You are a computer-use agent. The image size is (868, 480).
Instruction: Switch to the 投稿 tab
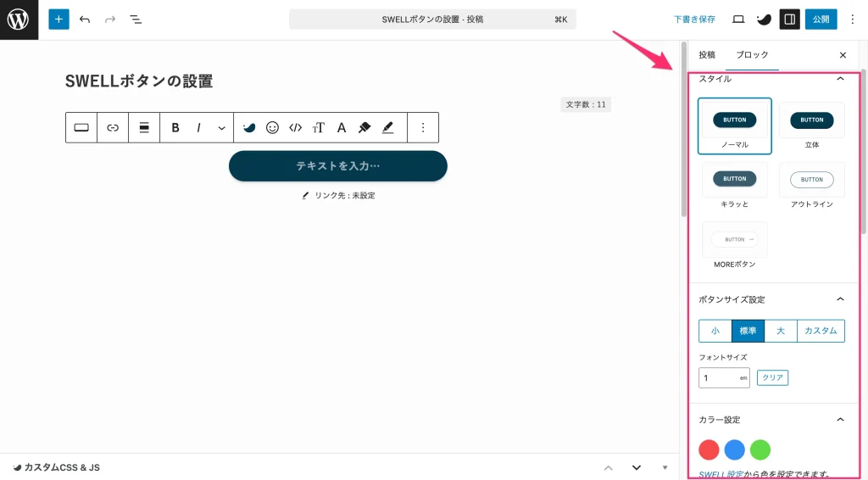click(x=707, y=55)
